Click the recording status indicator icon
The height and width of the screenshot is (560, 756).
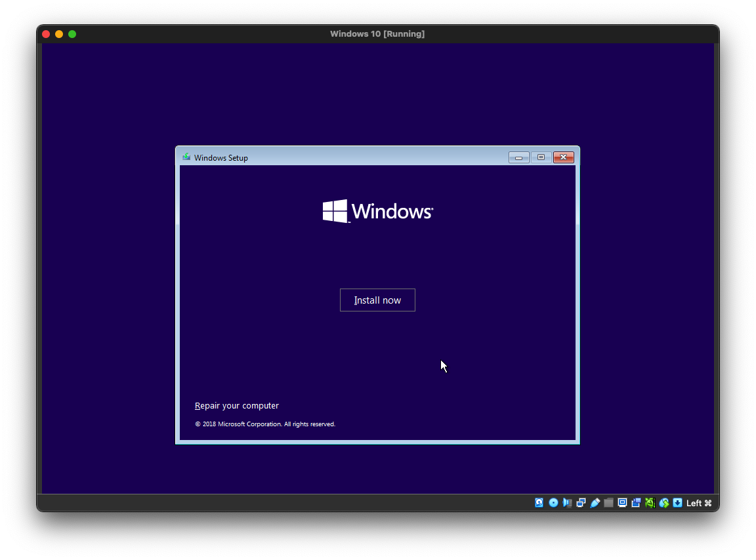coord(636,503)
